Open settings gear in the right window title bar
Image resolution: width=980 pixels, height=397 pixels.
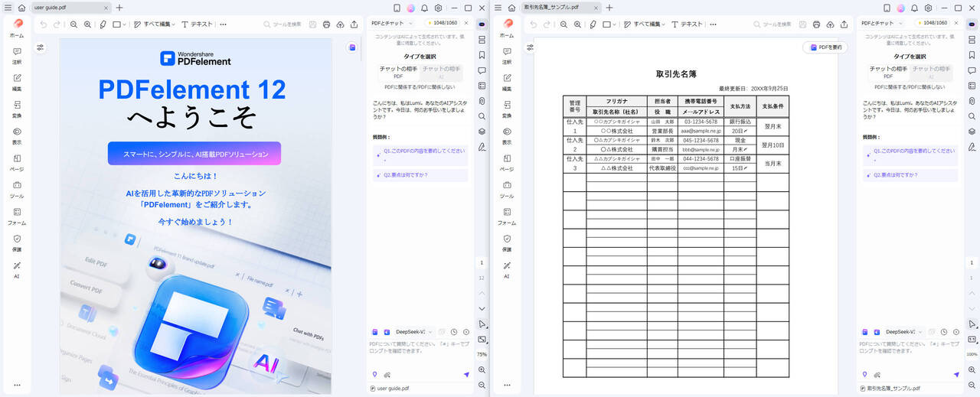pyautogui.click(x=928, y=8)
